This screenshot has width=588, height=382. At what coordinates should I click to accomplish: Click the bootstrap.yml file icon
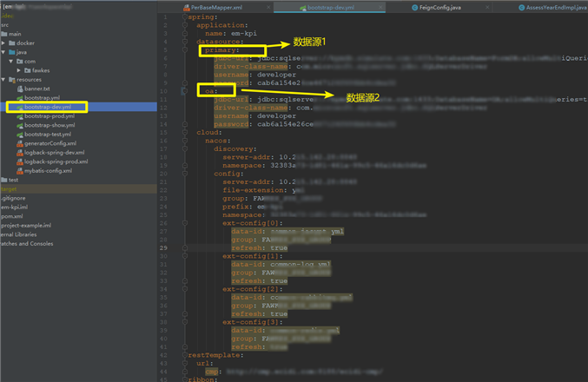point(20,98)
